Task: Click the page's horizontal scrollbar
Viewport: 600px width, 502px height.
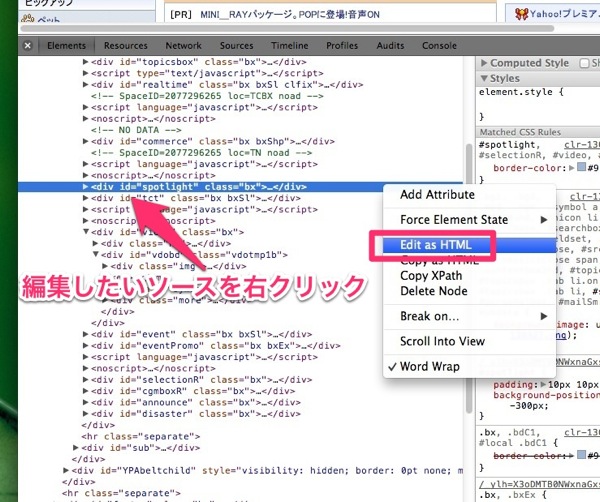Action: 287,28
